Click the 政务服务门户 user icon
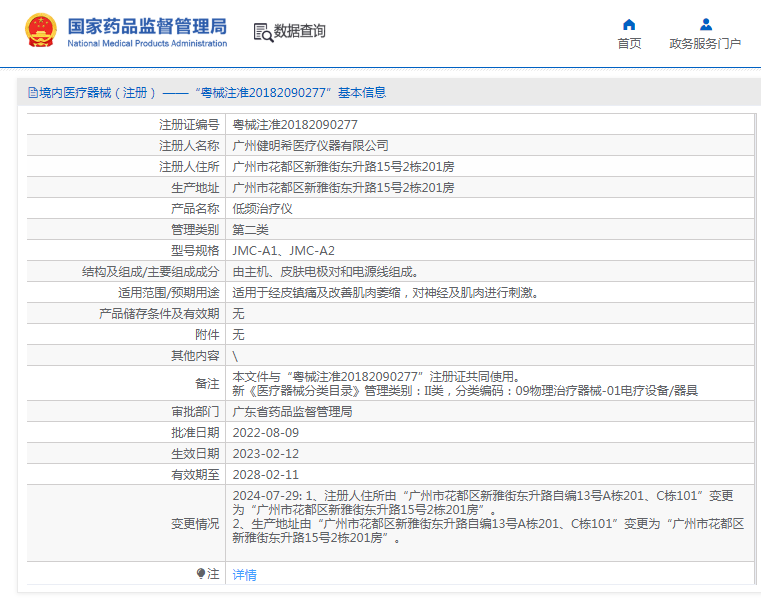Screen dimensions: 761x605 pos(706,24)
